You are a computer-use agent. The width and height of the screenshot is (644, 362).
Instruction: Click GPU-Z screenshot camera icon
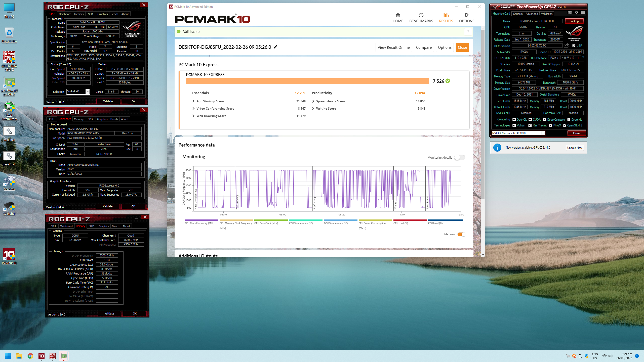570,13
